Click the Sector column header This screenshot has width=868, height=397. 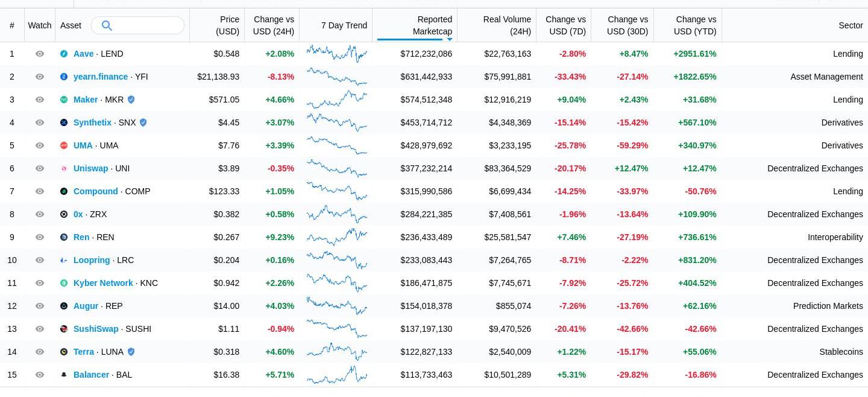(850, 25)
